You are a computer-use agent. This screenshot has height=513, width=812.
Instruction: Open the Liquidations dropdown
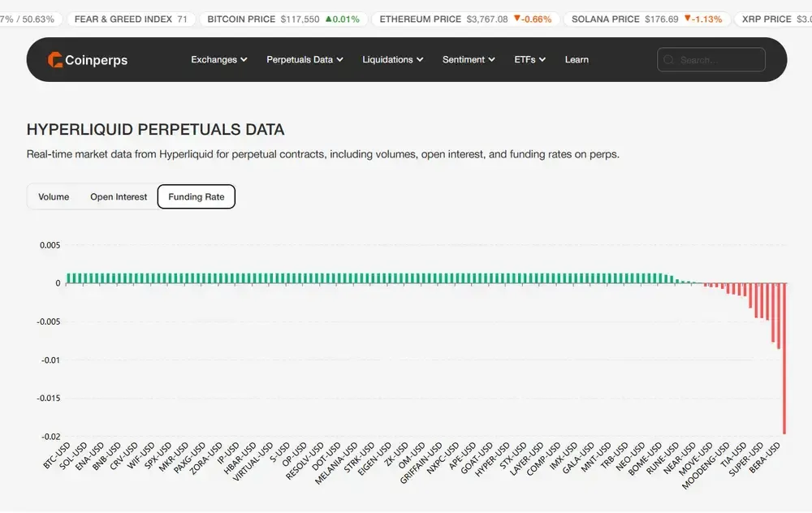click(x=392, y=59)
